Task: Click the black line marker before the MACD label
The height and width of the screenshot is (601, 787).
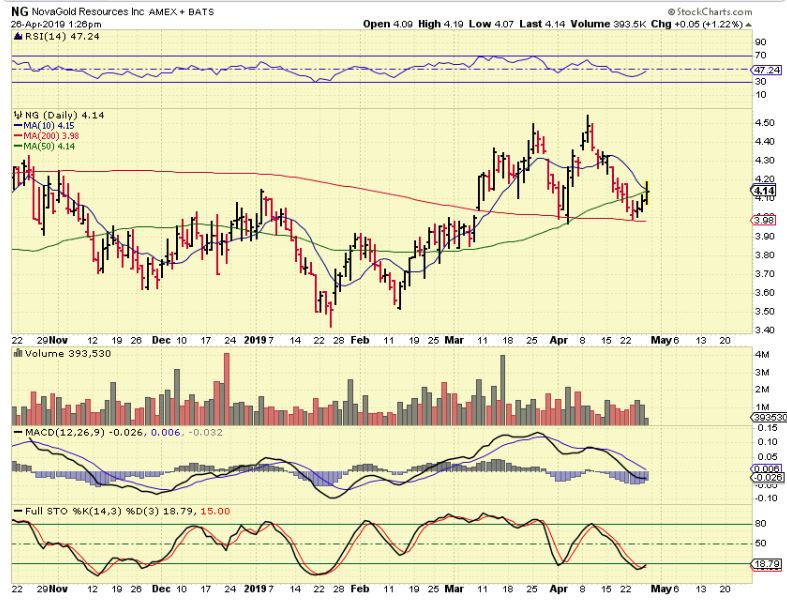Action: [18, 432]
